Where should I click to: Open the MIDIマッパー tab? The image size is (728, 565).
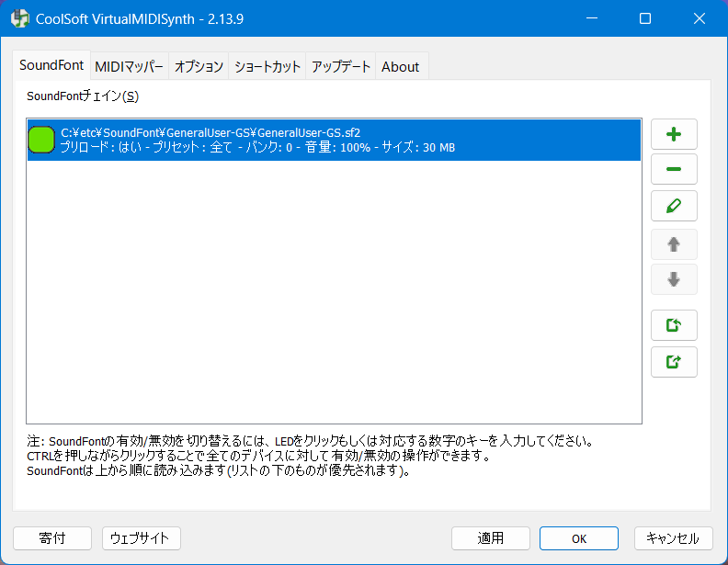129,67
